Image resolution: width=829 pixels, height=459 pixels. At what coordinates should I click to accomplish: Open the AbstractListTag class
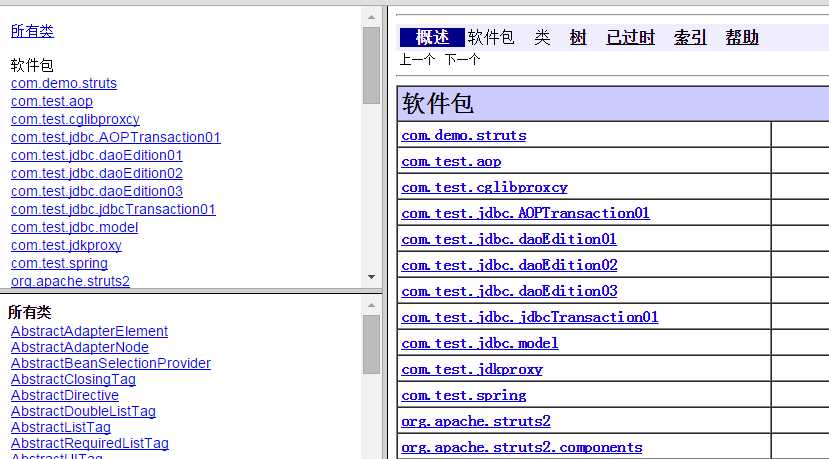pos(61,427)
